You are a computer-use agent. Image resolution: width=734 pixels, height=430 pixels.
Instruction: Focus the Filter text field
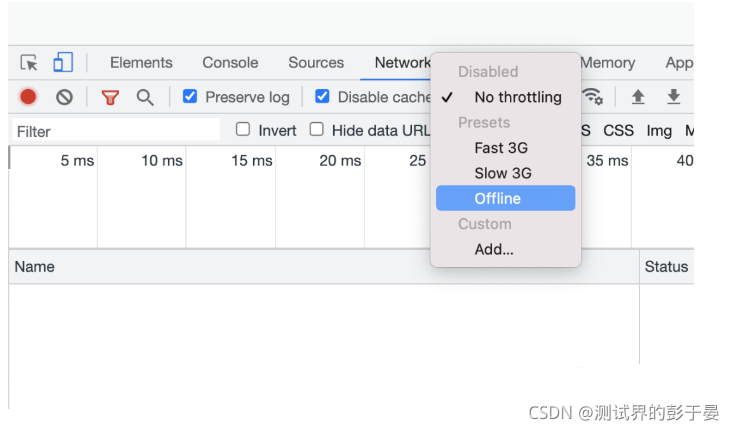pos(116,131)
